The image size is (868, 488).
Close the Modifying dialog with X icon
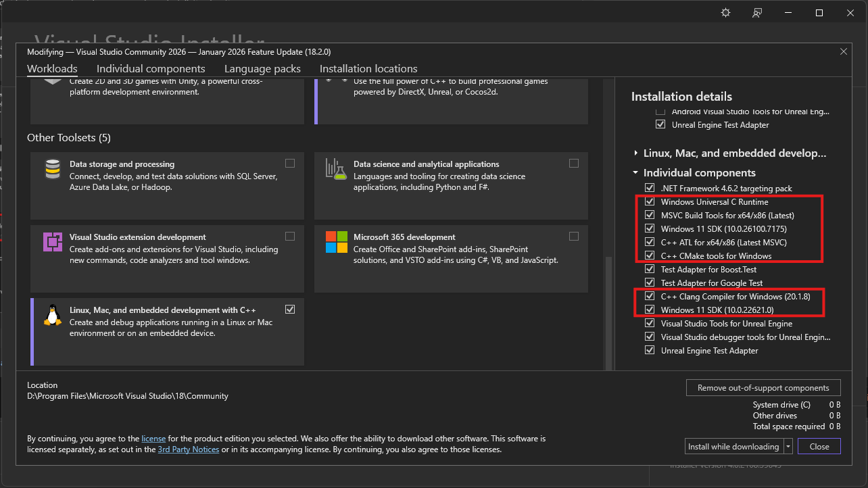tap(843, 51)
